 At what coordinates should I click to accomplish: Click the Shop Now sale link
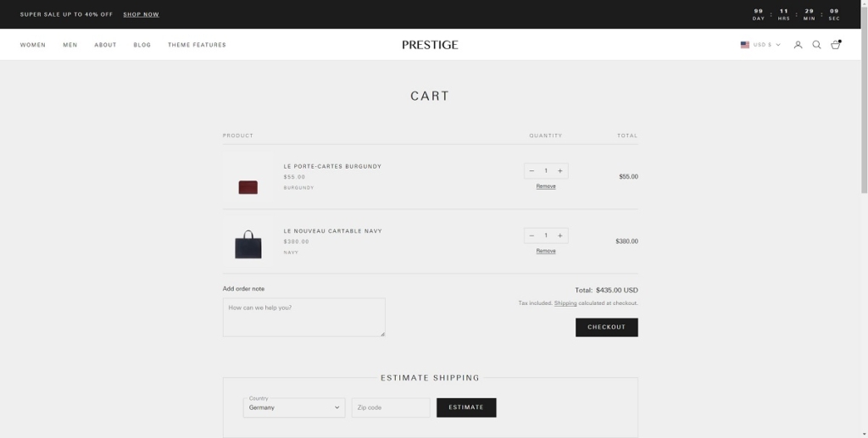pyautogui.click(x=141, y=14)
